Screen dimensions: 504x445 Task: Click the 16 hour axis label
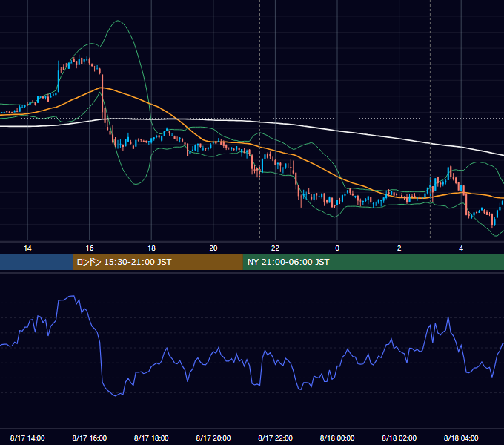click(x=90, y=248)
